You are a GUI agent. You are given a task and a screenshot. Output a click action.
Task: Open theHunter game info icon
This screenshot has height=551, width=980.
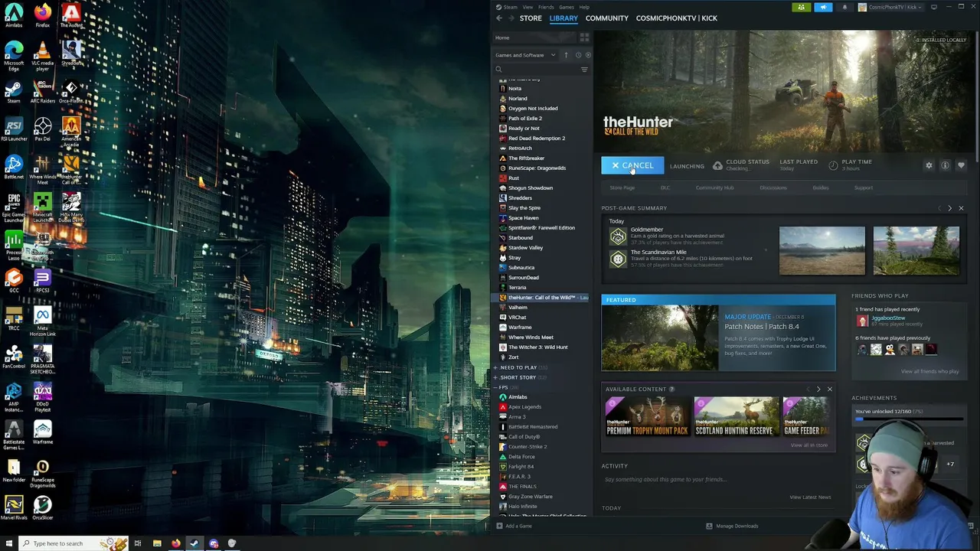click(x=945, y=165)
